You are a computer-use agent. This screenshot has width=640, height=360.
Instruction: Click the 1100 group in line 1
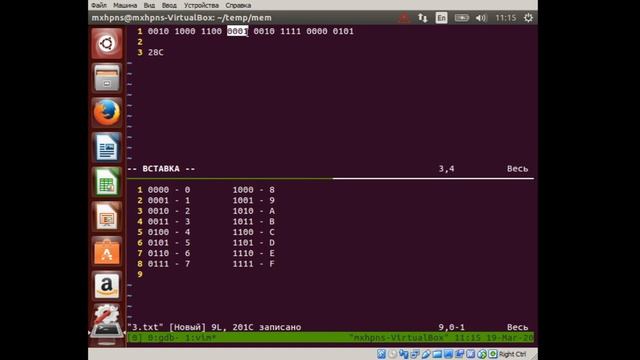[x=211, y=31]
